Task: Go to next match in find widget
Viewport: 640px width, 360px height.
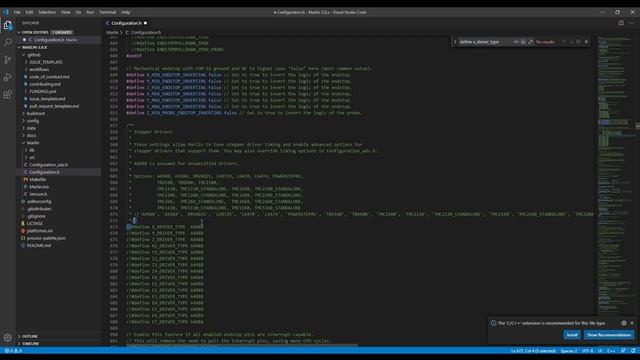Action: click(x=571, y=42)
